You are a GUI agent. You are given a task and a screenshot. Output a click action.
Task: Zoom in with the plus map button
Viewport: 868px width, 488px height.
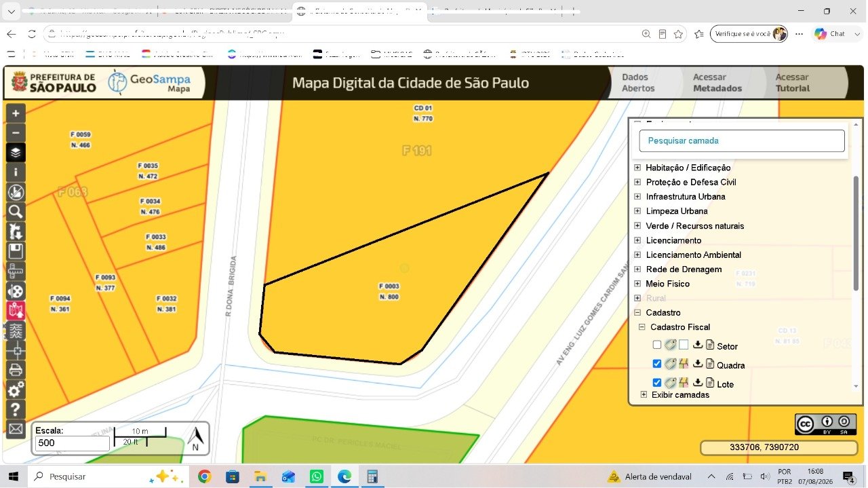[x=16, y=113]
